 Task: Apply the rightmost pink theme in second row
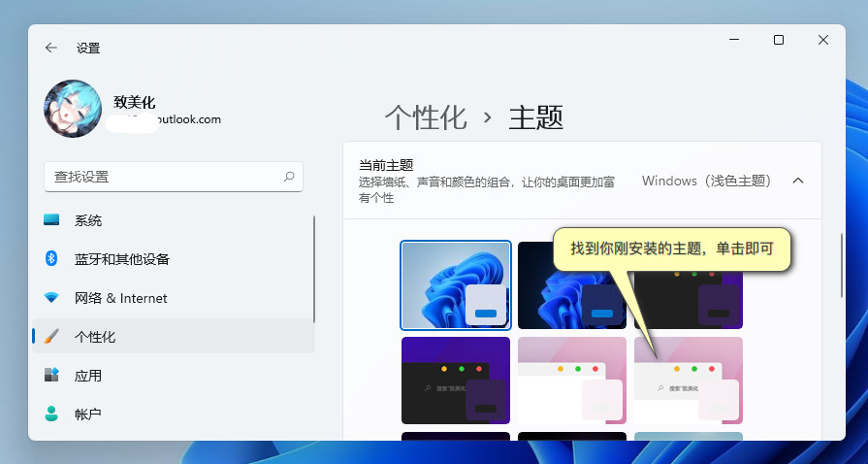(x=688, y=380)
